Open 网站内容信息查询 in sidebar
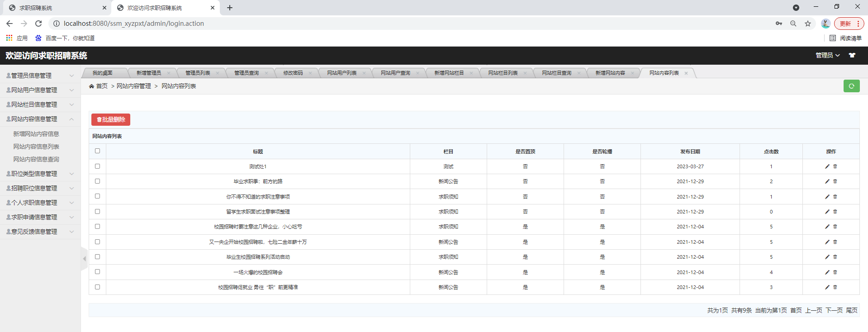 (36, 159)
